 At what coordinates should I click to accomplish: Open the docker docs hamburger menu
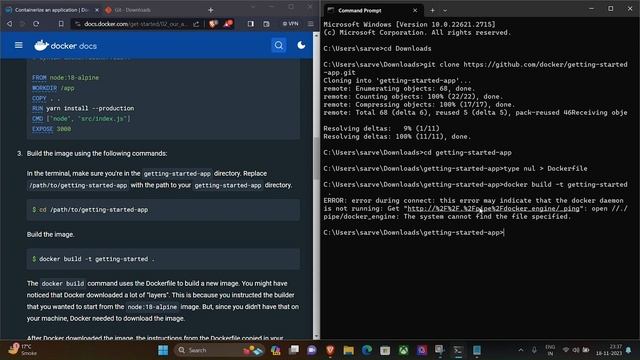(x=18, y=45)
